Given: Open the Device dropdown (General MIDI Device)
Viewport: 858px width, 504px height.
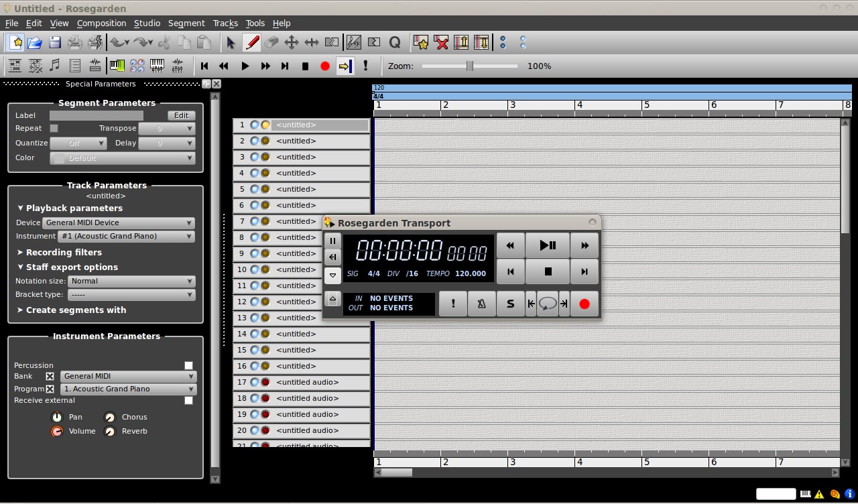Looking at the screenshot, I should click(119, 223).
